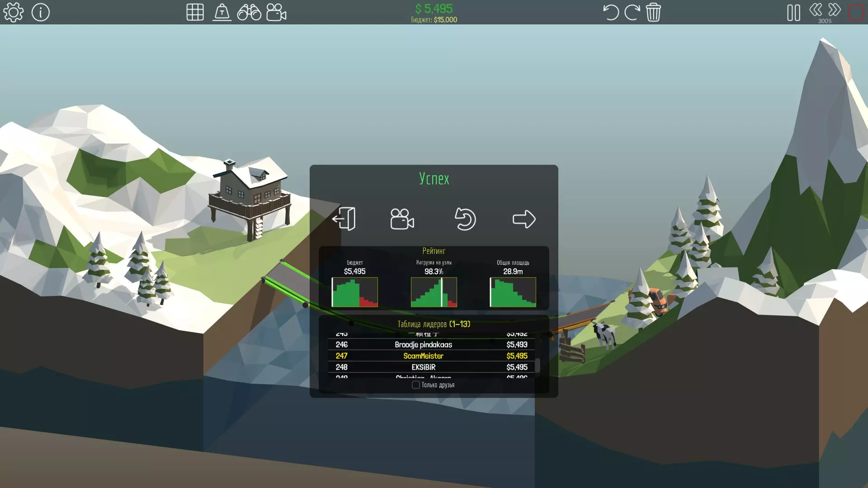This screenshot has height=488, width=868.
Task: Click the trash can delete icon
Action: pyautogui.click(x=653, y=12)
